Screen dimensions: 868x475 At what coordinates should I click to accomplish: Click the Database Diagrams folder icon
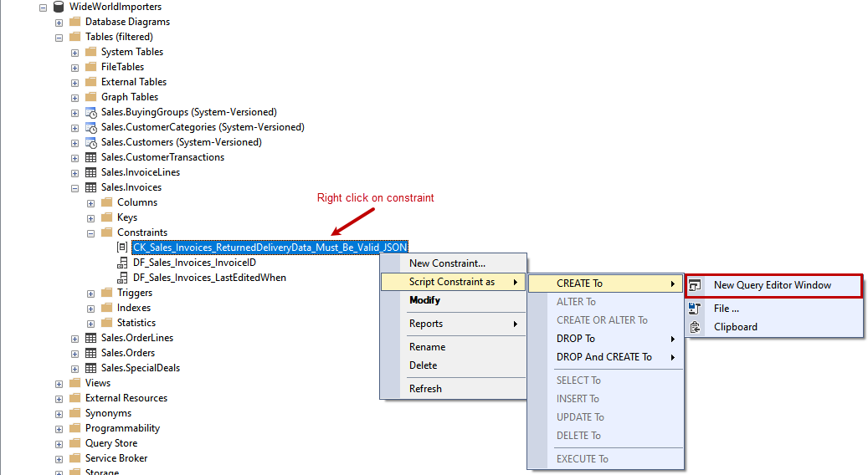click(74, 22)
